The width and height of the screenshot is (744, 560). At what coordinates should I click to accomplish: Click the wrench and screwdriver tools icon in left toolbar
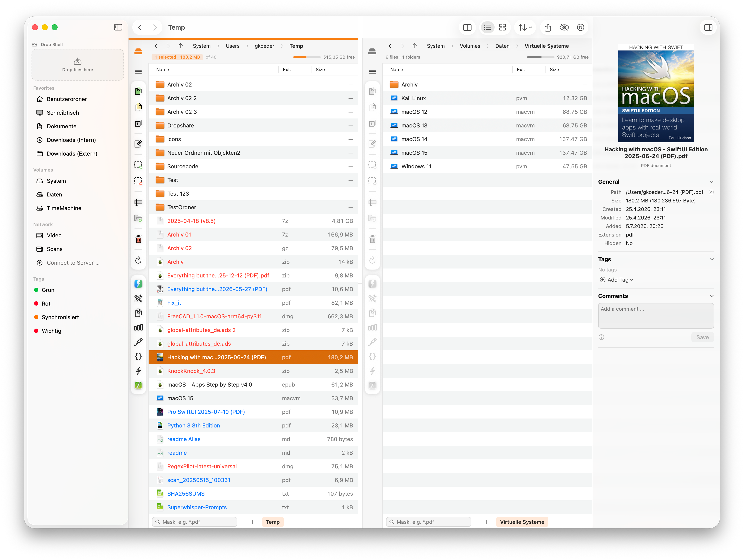tap(138, 298)
